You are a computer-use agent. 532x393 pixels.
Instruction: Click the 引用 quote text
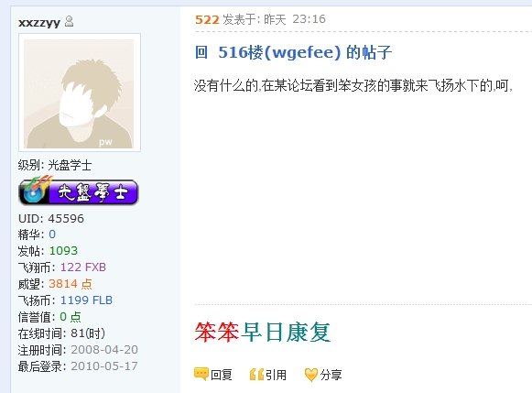pos(276,375)
